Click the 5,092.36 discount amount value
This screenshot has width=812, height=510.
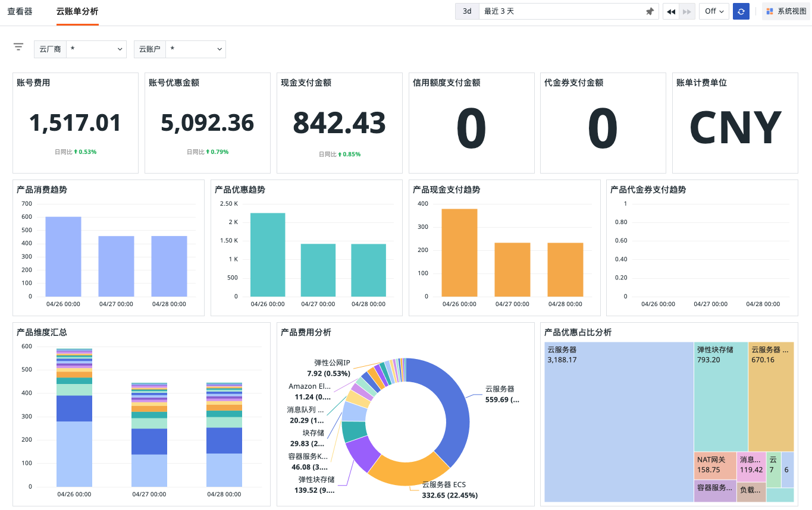(x=208, y=123)
